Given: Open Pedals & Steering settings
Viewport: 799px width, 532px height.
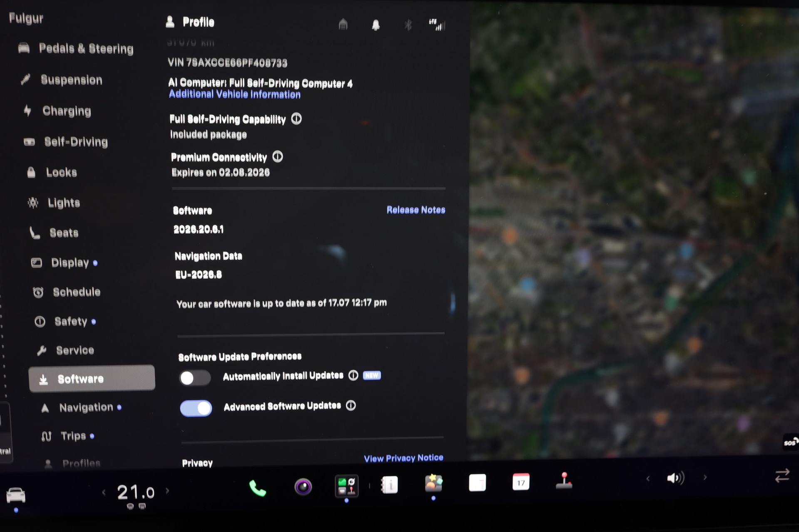Looking at the screenshot, I should (76, 49).
